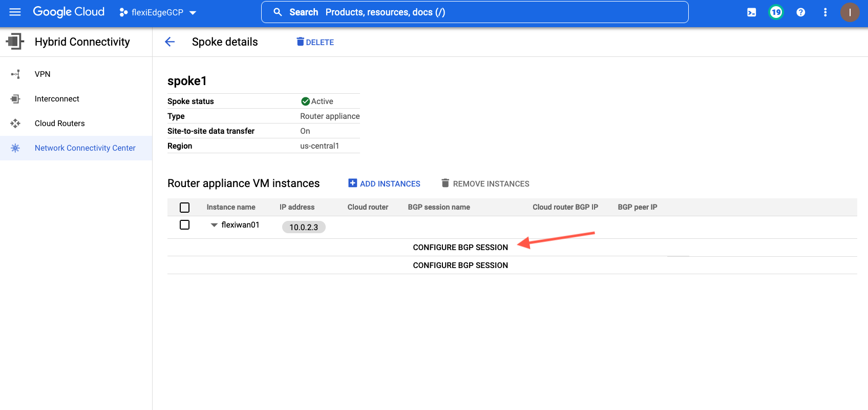The image size is (868, 410).
Task: Click the search magnifier icon
Action: (x=278, y=12)
